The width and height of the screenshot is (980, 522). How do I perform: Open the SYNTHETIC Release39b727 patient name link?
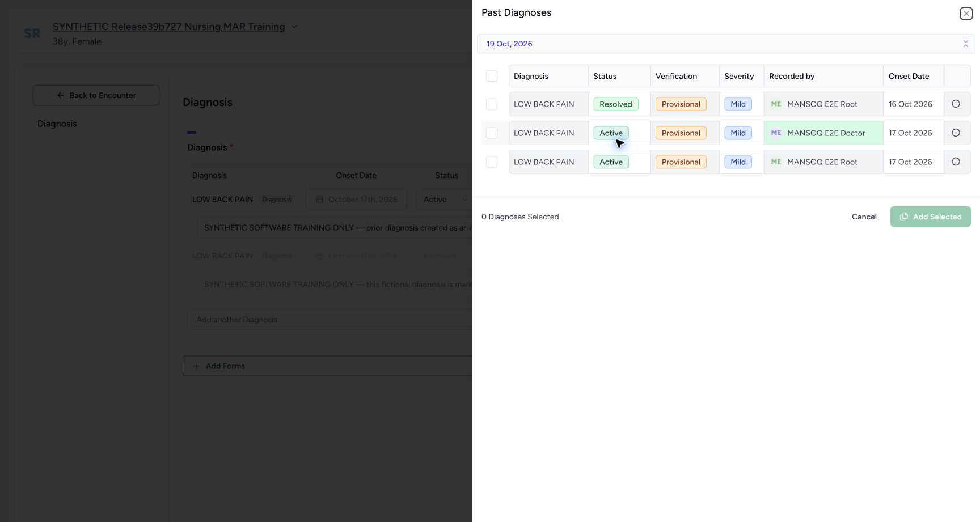169,27
